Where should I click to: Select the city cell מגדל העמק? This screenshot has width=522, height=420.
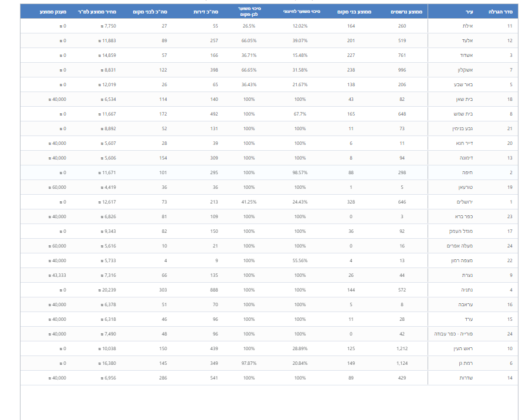pos(461,231)
